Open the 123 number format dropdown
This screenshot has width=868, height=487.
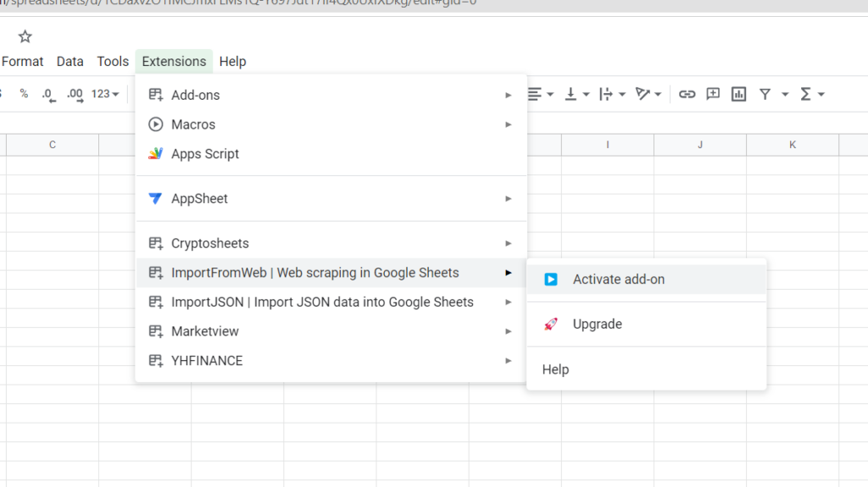click(x=105, y=94)
